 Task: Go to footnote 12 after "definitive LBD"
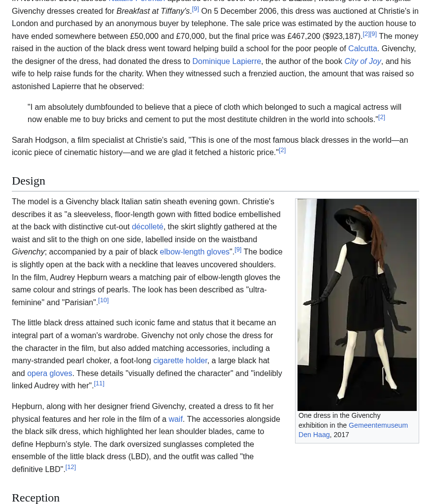coord(70,467)
